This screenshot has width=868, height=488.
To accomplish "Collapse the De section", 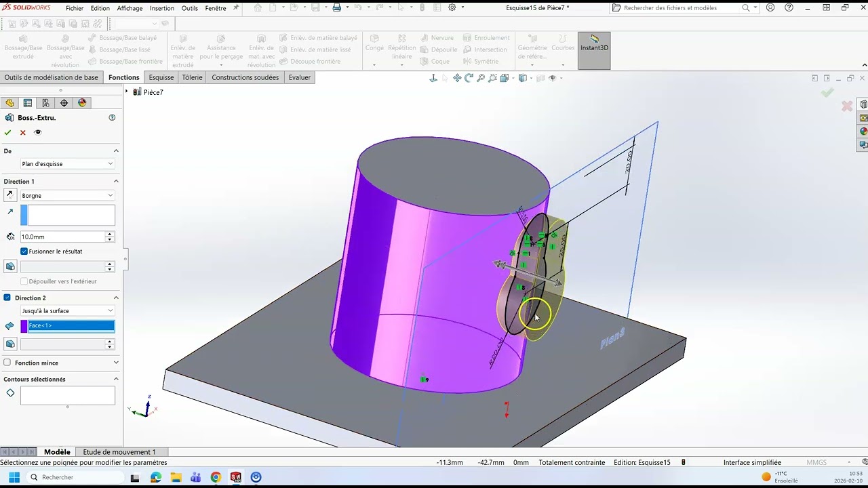I will (116, 150).
